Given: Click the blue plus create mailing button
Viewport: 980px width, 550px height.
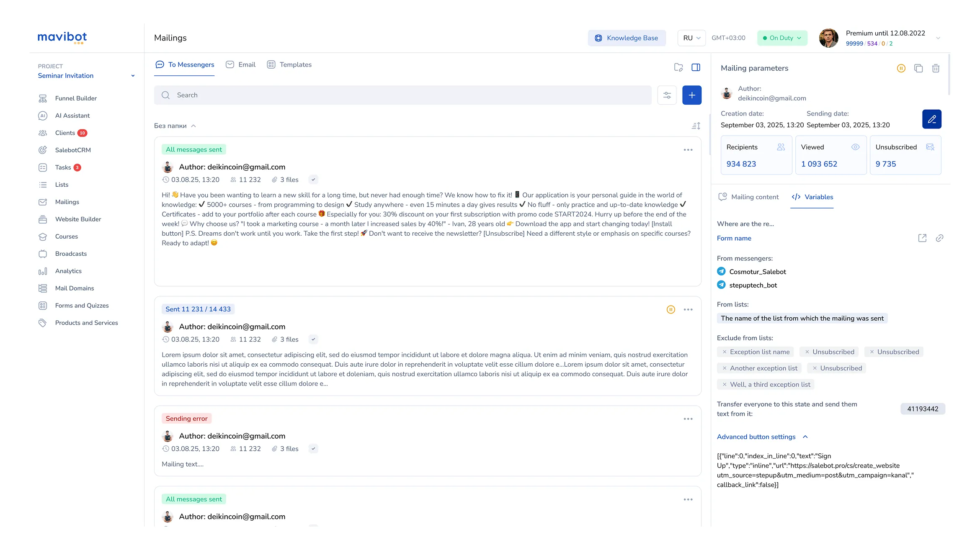Looking at the screenshot, I should (692, 95).
